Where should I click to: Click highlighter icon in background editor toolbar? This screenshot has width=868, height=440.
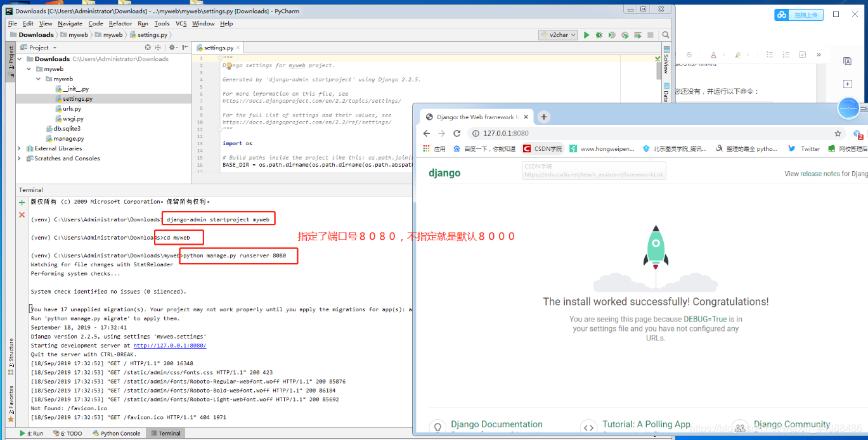(x=737, y=55)
